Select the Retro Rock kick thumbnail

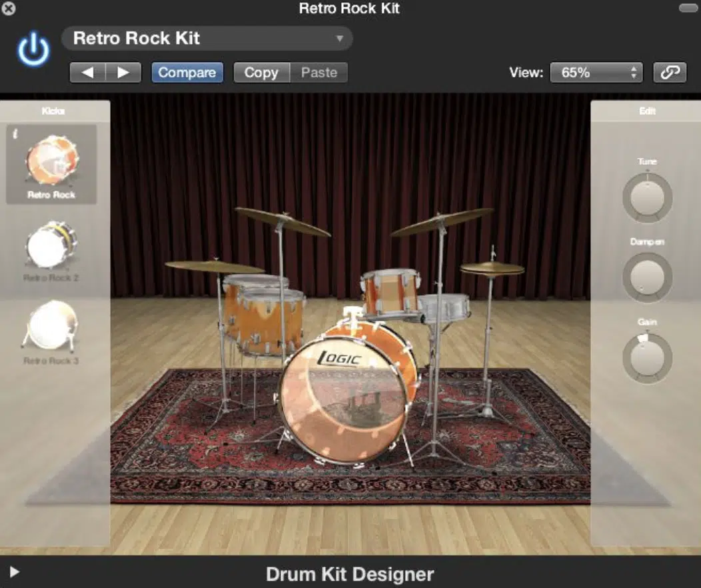[x=51, y=164]
